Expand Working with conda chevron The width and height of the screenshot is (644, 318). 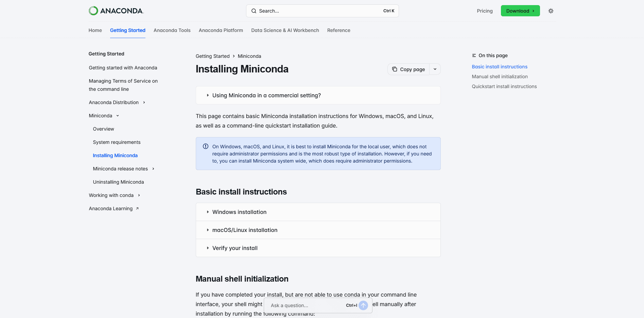pyautogui.click(x=139, y=195)
